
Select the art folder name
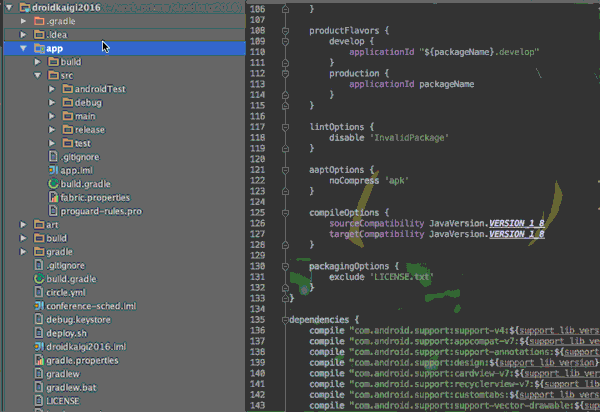52,225
